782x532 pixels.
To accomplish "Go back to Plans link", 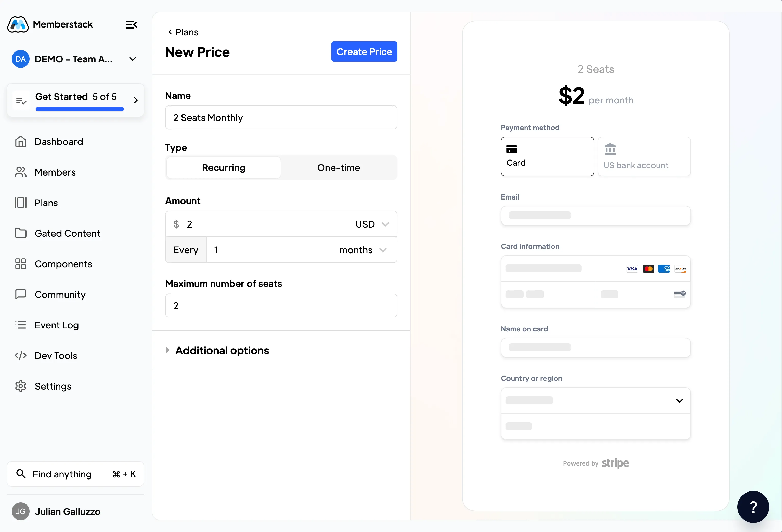I will point(183,32).
